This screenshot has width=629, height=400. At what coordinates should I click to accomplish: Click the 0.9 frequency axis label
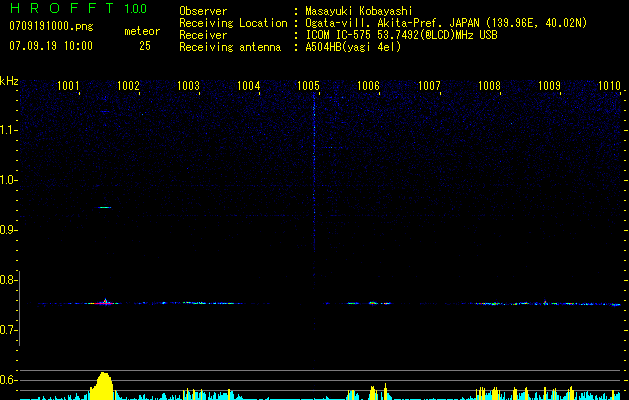(8, 230)
